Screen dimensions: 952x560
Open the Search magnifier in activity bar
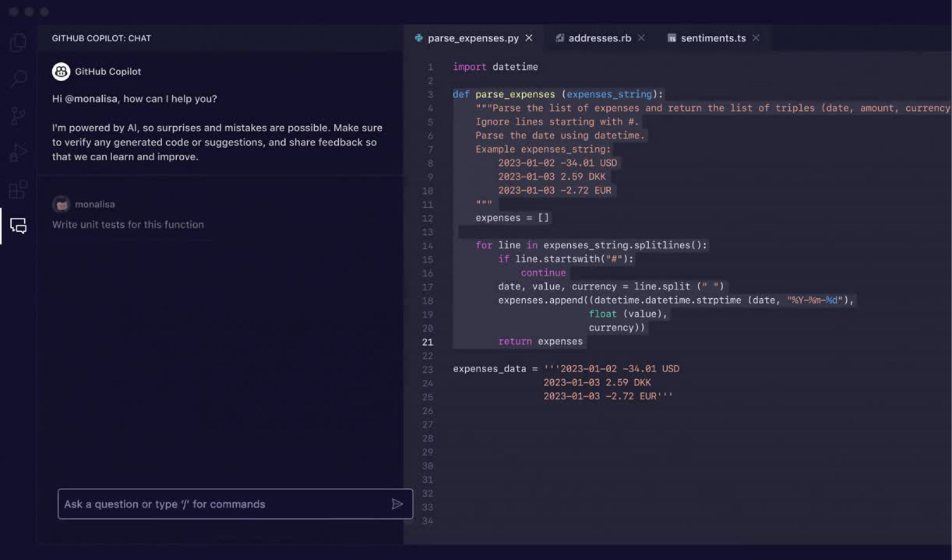(18, 79)
